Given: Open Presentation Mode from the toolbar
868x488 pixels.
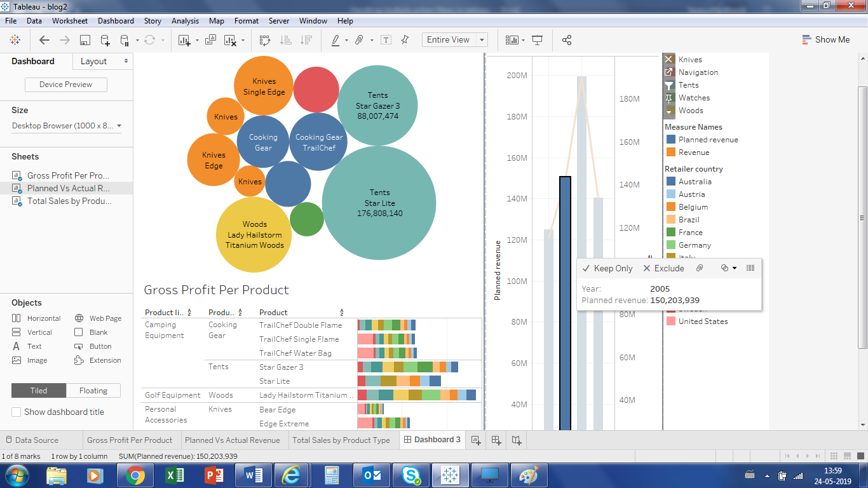Looking at the screenshot, I should pyautogui.click(x=538, y=40).
